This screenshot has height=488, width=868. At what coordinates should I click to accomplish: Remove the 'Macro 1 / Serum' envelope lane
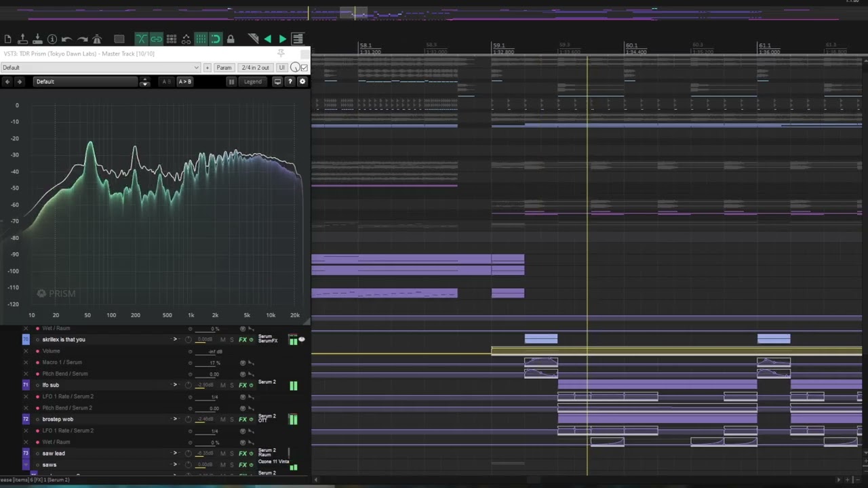pos(26,363)
